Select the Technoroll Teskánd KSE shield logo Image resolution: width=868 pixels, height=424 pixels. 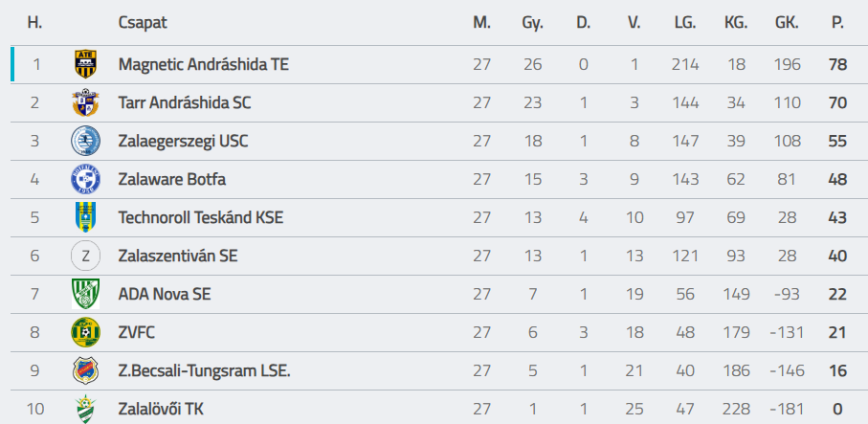86,217
